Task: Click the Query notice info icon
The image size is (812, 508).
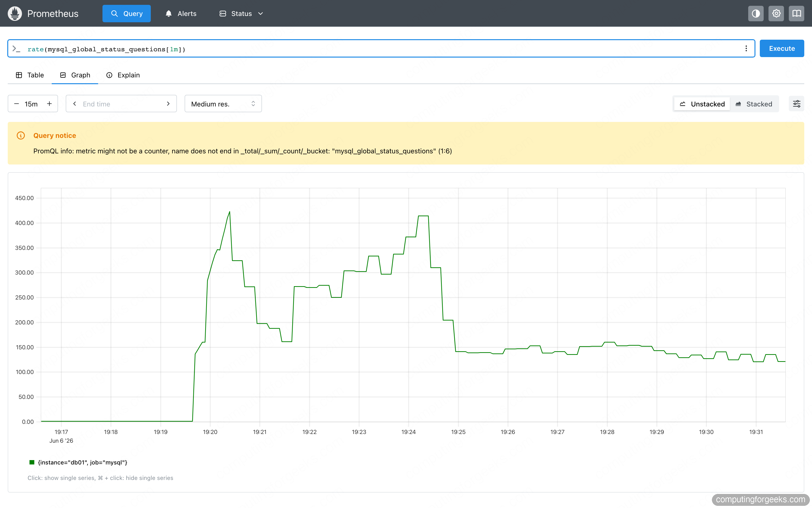Action: (21, 135)
